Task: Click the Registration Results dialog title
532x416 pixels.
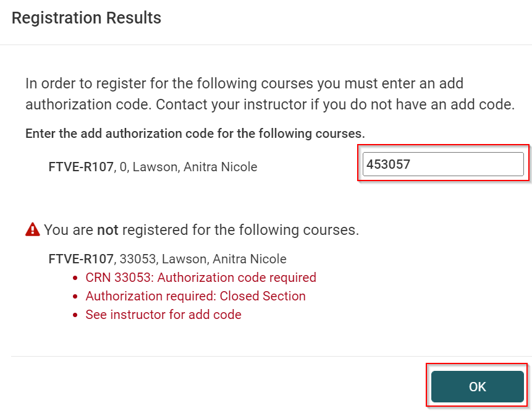Action: [x=87, y=19]
